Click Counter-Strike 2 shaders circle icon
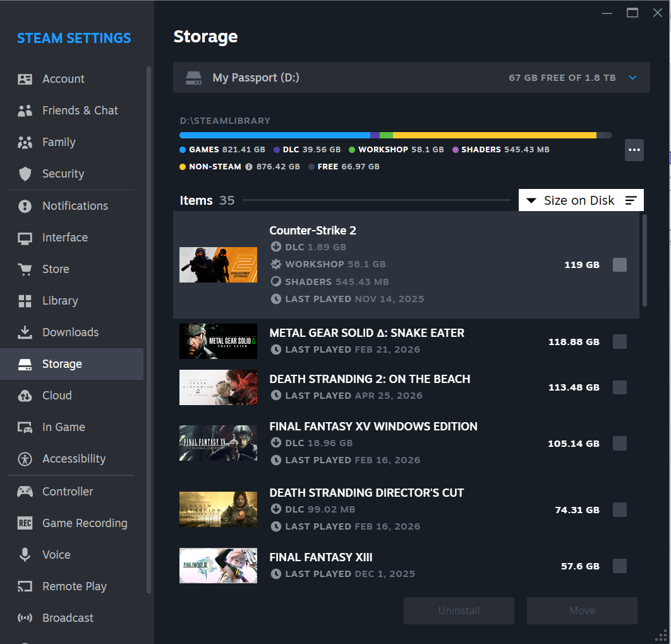This screenshot has width=671, height=644. point(276,282)
